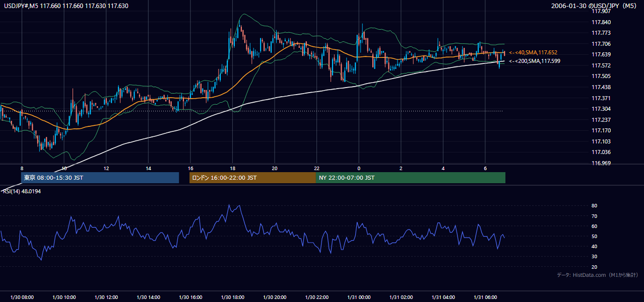Click hour tick '16' under the price chart

(x=190, y=168)
